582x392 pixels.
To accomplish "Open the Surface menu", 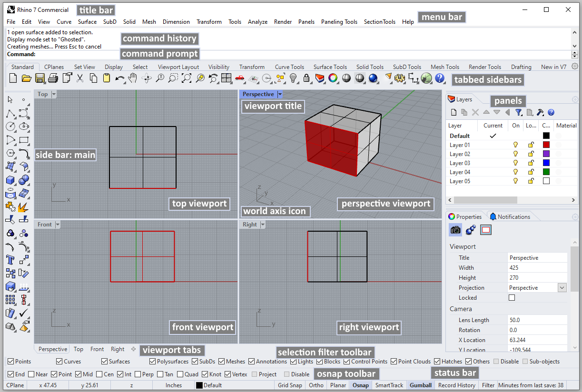I will tap(88, 22).
